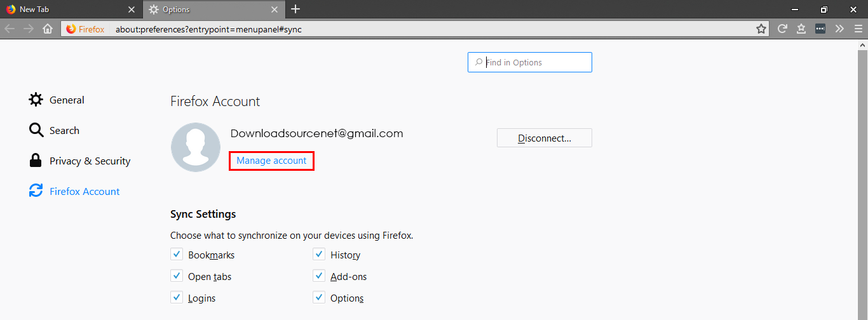
Task: Open the General settings category
Action: coord(57,100)
